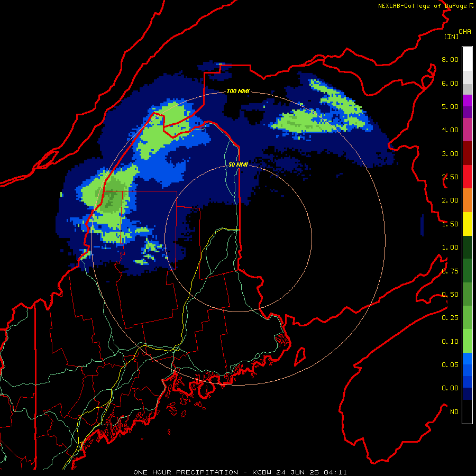Click the 0.10 legend value

pos(450,342)
